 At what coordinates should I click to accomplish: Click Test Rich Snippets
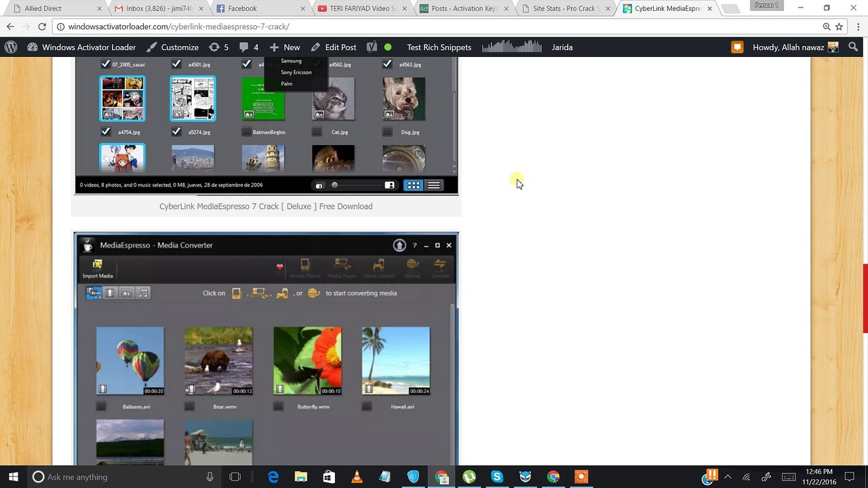click(439, 47)
